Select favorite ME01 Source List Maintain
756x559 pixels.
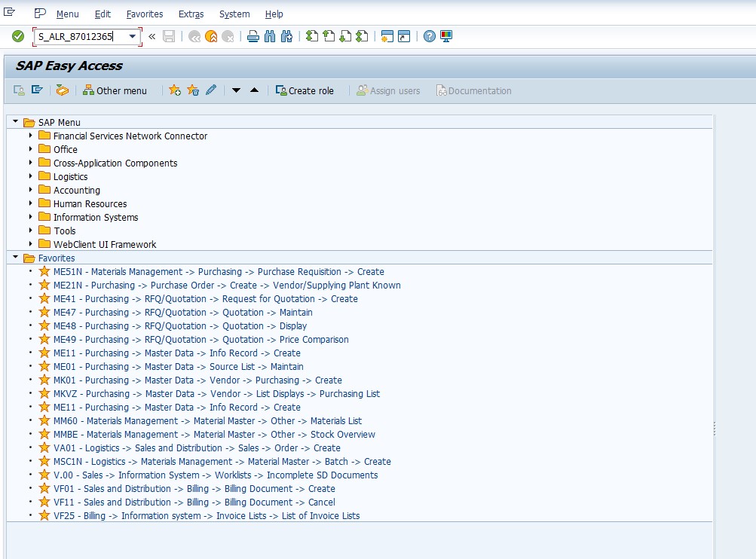tap(179, 367)
